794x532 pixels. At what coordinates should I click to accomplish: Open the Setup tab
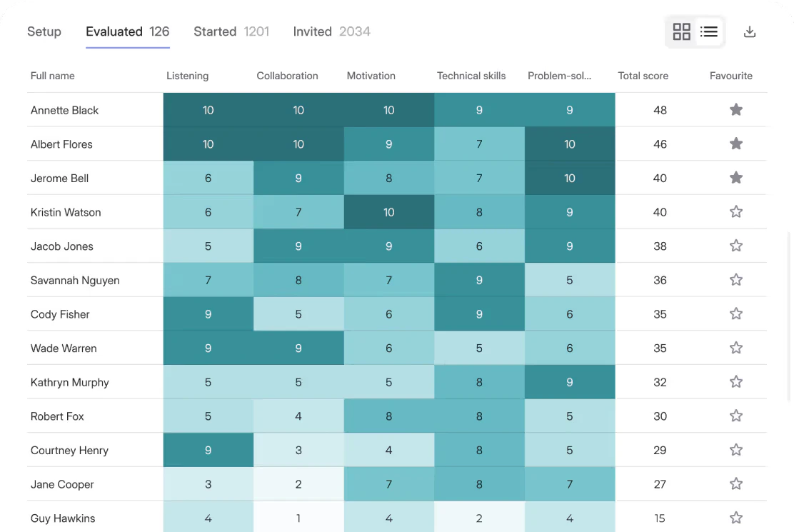[x=44, y=31]
